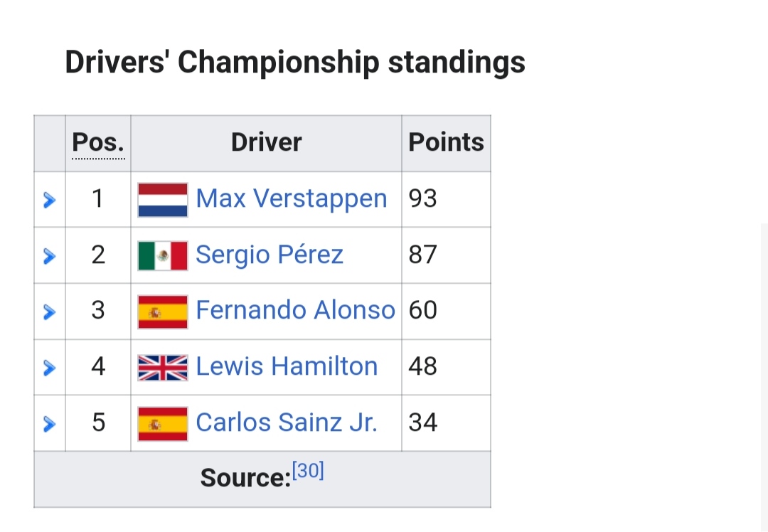Click the blue arrow in position 4 row

(49, 368)
